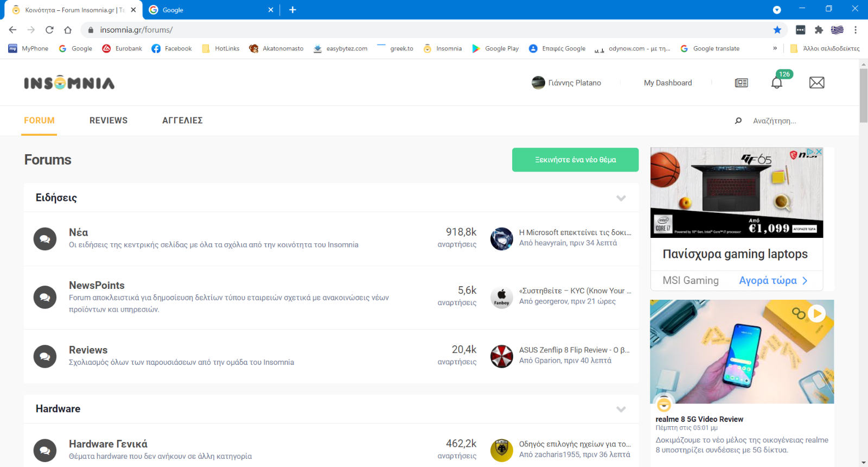
Task: Switch to the ΑΓΓΕΛΙΕΣ tab
Action: 182,121
